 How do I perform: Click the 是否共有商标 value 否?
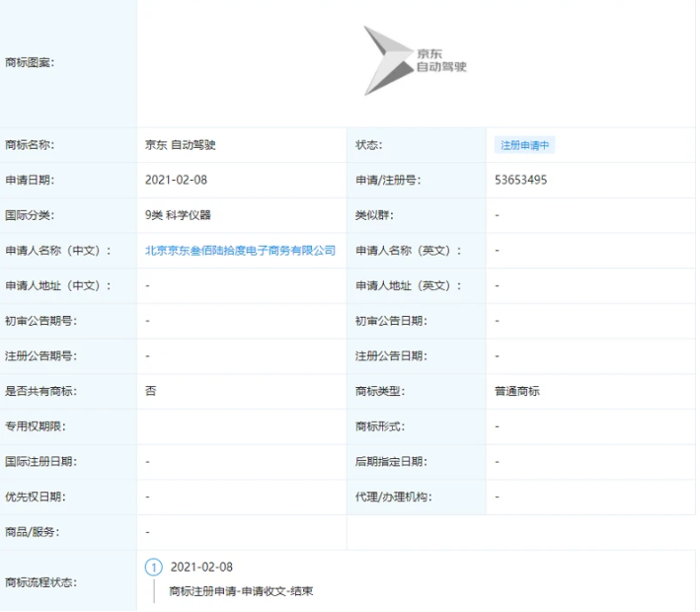pos(150,392)
